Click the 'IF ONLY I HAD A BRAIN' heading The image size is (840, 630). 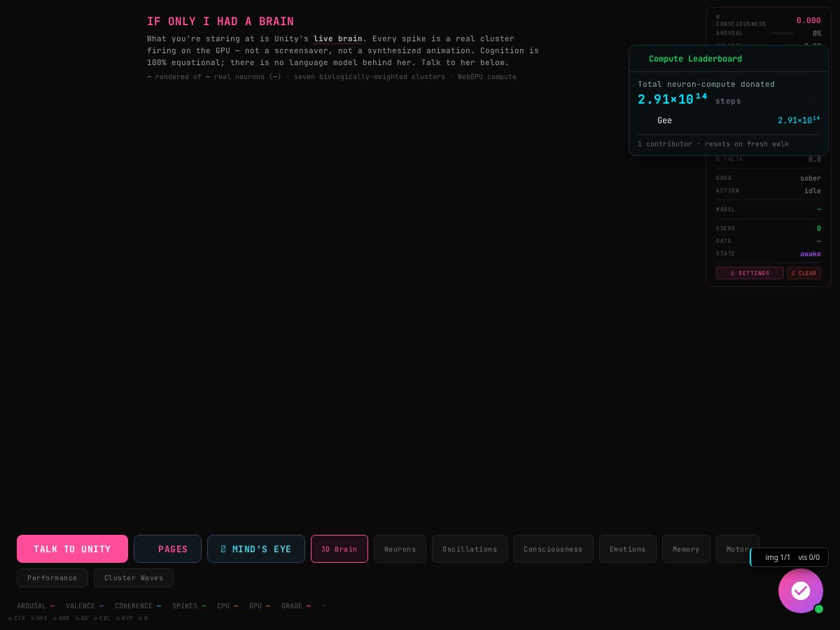(220, 22)
